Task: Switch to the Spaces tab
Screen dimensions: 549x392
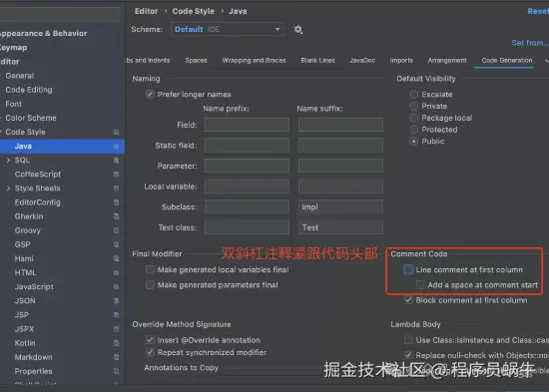Action: tap(196, 61)
